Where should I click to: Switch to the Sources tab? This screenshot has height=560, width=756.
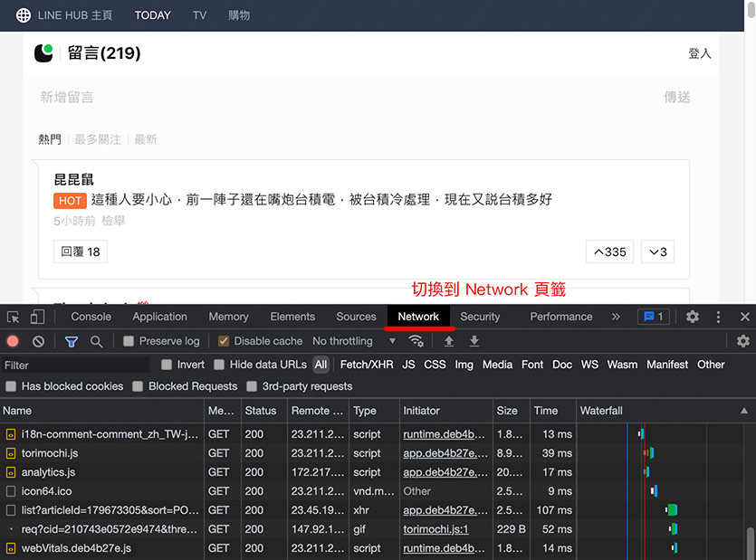(x=356, y=317)
